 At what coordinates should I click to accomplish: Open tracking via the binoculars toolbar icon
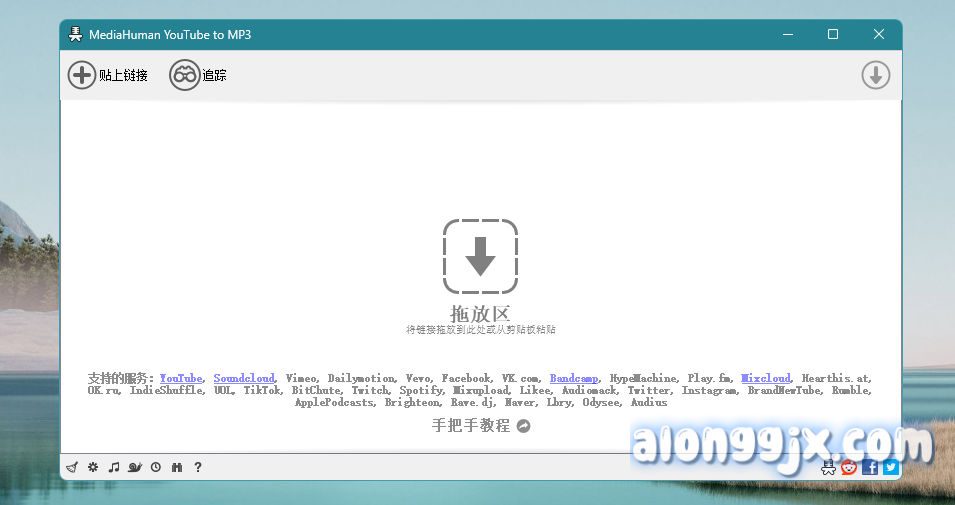[185, 75]
